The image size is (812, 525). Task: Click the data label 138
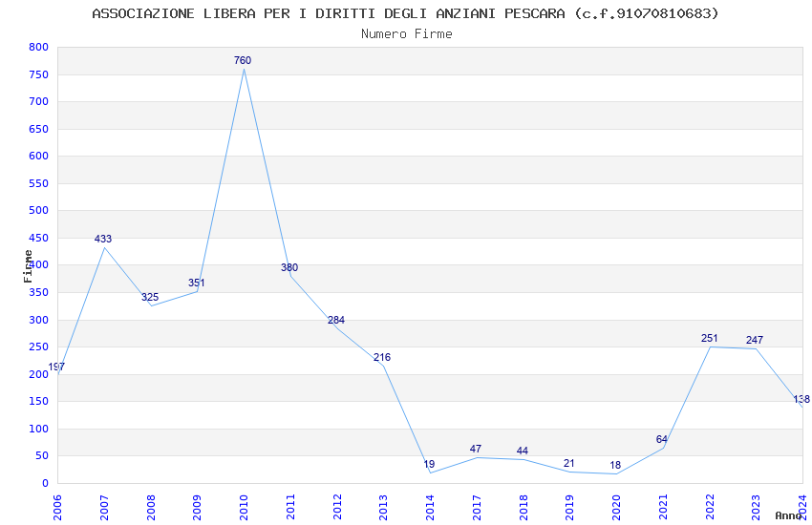pos(801,399)
